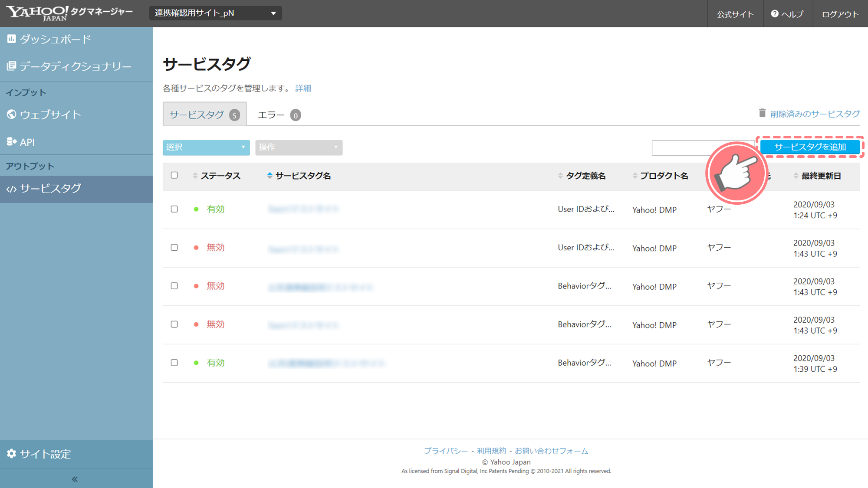Open service tag name in 1:39 row
The image size is (868, 488).
[326, 363]
